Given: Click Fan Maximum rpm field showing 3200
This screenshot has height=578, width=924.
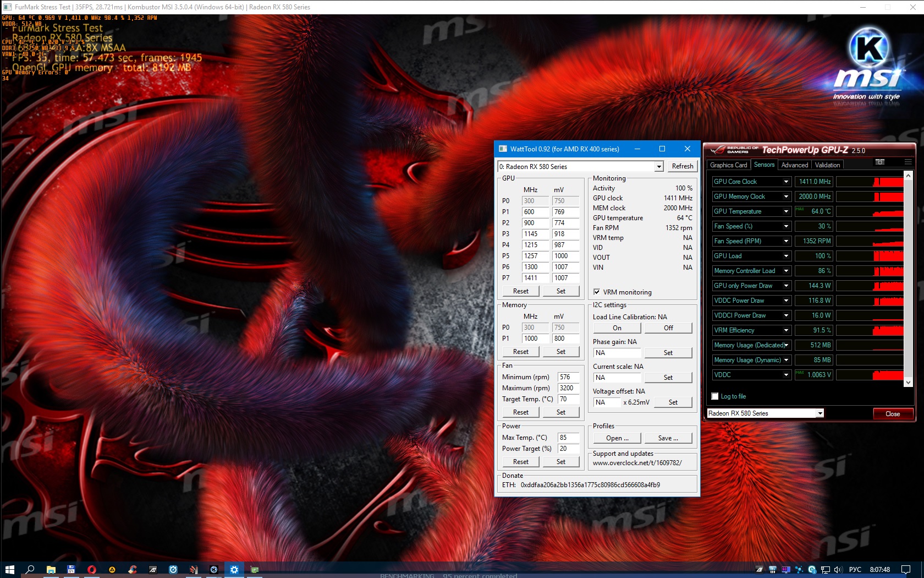Looking at the screenshot, I should click(568, 388).
